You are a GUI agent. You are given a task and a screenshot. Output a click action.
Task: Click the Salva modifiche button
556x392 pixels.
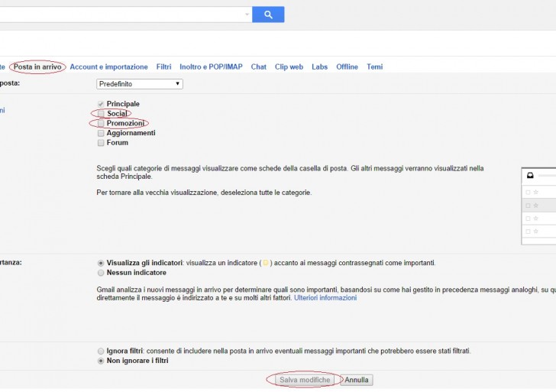305,380
